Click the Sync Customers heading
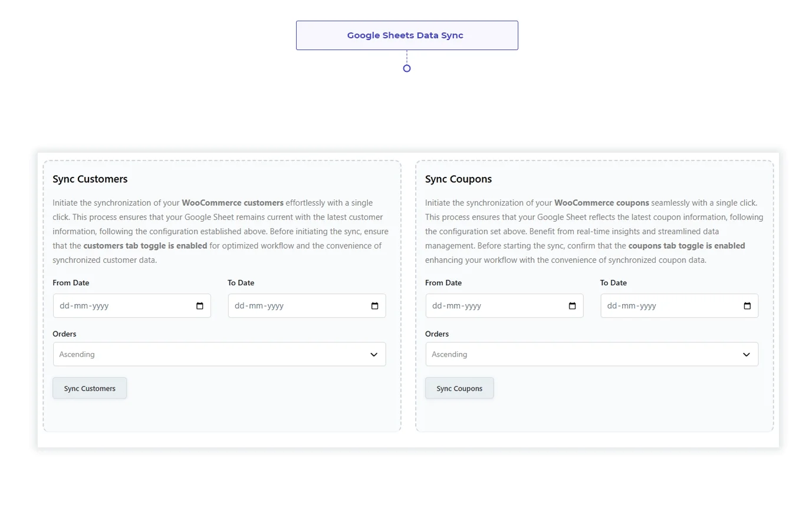The width and height of the screenshot is (812, 527). [90, 179]
